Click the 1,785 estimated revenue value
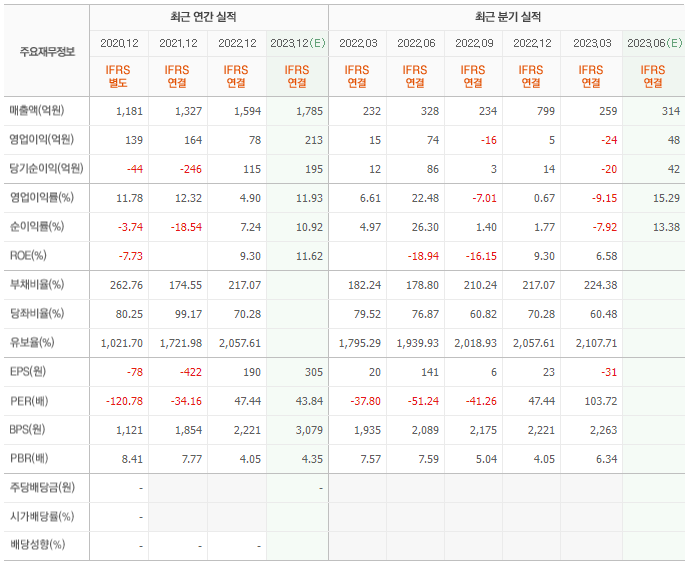The image size is (688, 564). click(x=309, y=111)
